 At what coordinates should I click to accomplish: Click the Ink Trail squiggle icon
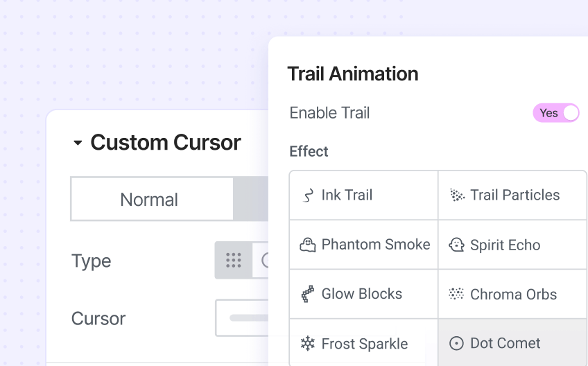click(308, 195)
